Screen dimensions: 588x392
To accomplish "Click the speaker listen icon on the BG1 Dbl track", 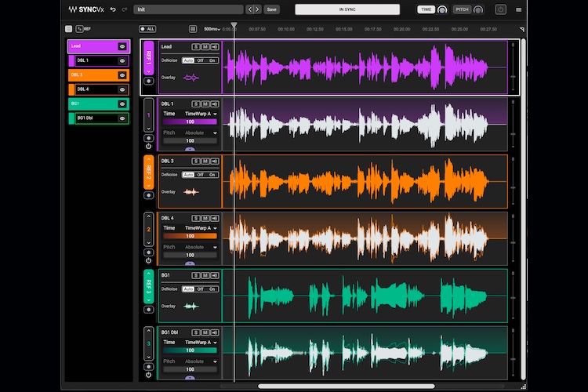I will click(215, 332).
